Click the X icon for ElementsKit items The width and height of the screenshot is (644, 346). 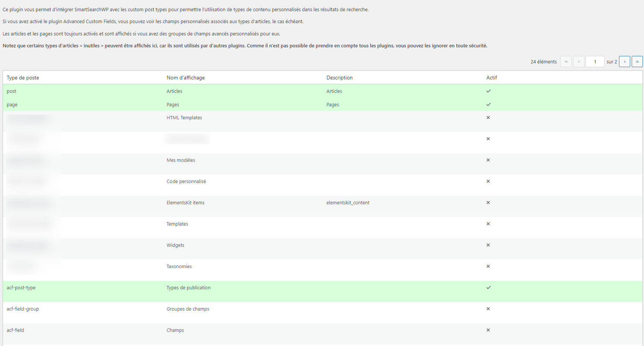coord(488,202)
